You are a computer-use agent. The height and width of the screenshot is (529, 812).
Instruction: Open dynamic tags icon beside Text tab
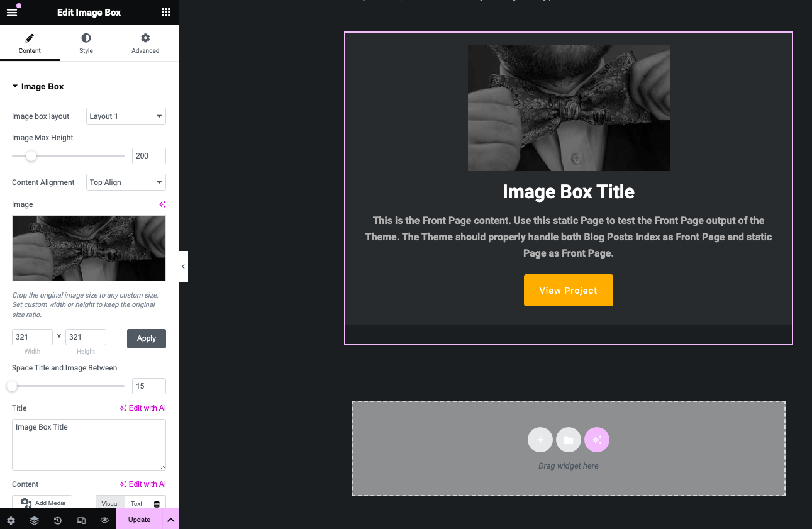[157, 503]
